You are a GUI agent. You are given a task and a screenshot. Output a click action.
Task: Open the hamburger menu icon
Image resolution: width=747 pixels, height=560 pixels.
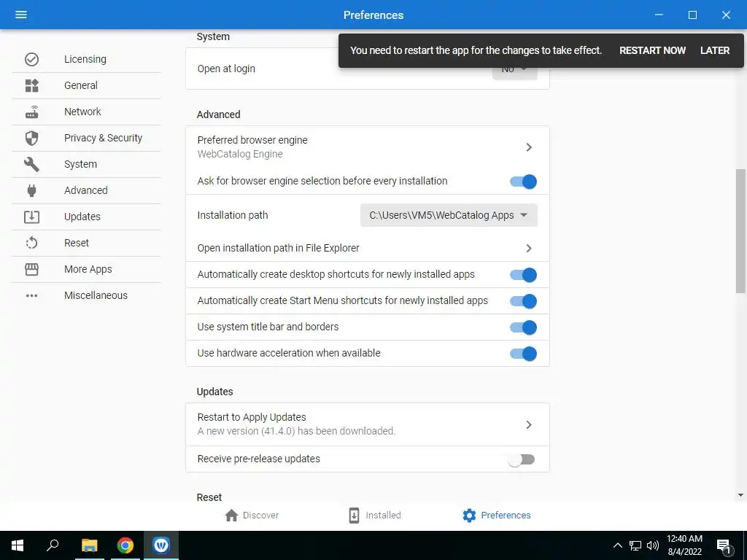[x=21, y=15]
